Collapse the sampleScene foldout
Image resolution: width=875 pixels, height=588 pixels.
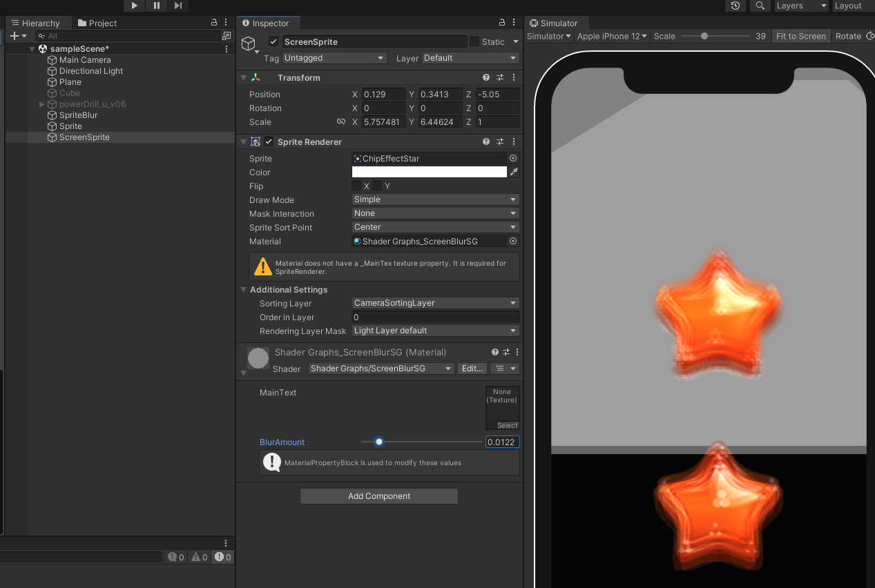coord(32,49)
